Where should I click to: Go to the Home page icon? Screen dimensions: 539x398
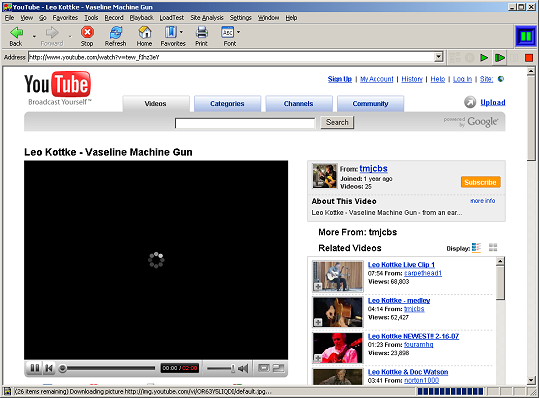pyautogui.click(x=145, y=32)
